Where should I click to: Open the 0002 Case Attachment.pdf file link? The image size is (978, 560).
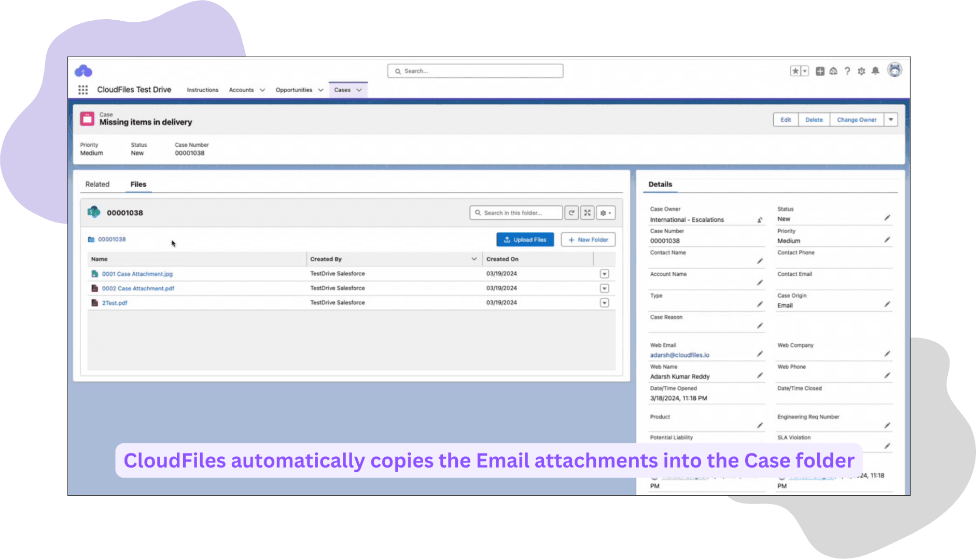[138, 288]
